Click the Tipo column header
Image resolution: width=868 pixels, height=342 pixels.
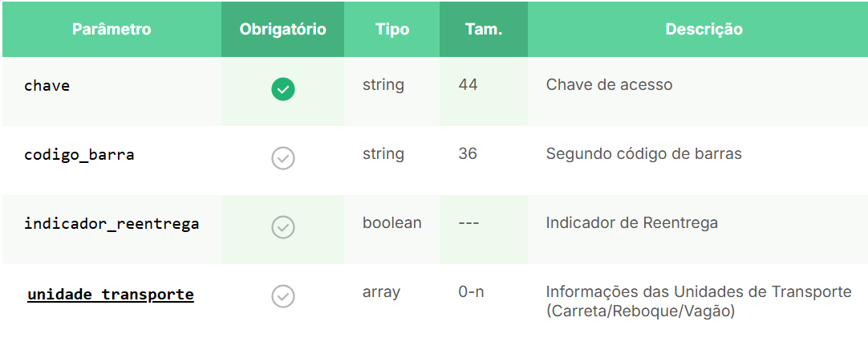pyautogui.click(x=392, y=30)
